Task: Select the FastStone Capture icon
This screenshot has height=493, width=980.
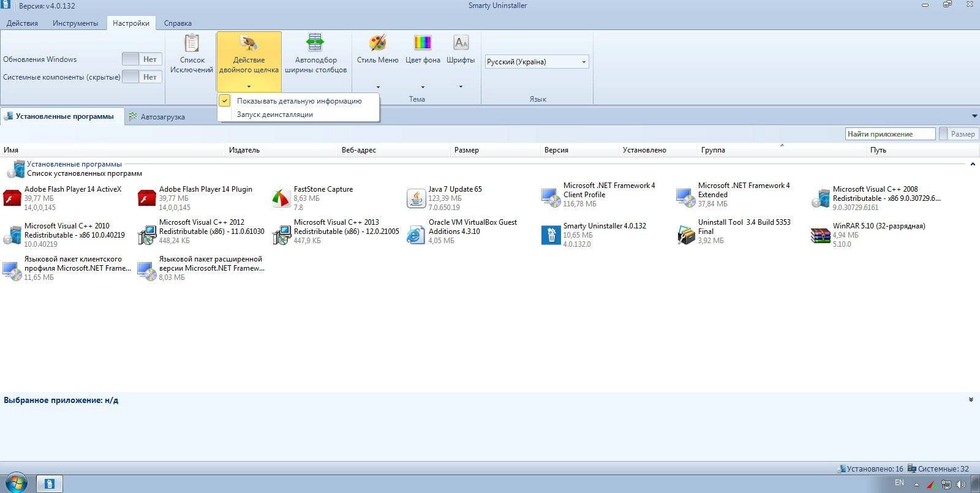Action: click(281, 198)
